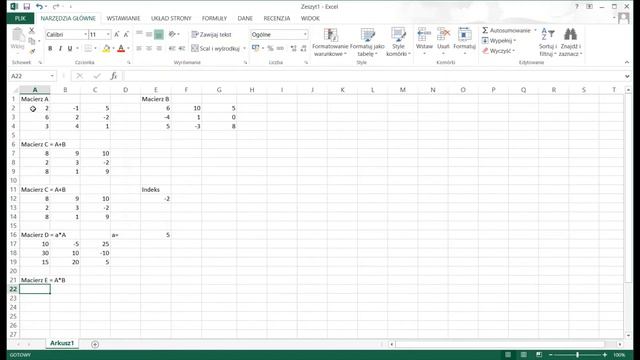The image size is (640, 360).
Task: Open the Wypełnij menu
Action: point(498,41)
